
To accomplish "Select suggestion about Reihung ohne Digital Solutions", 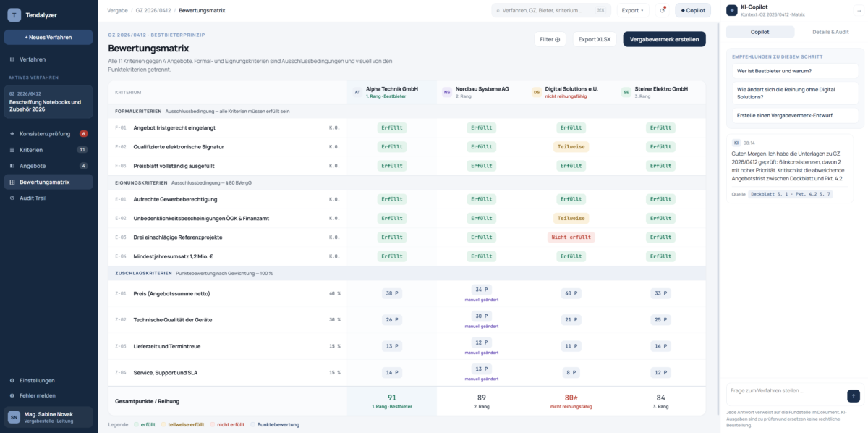I will pos(795,92).
